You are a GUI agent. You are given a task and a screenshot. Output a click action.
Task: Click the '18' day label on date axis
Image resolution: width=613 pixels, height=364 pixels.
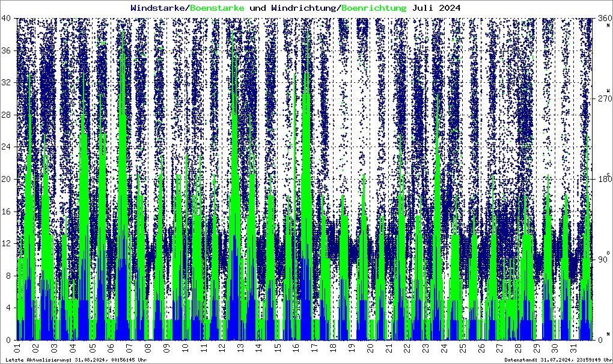coord(333,347)
